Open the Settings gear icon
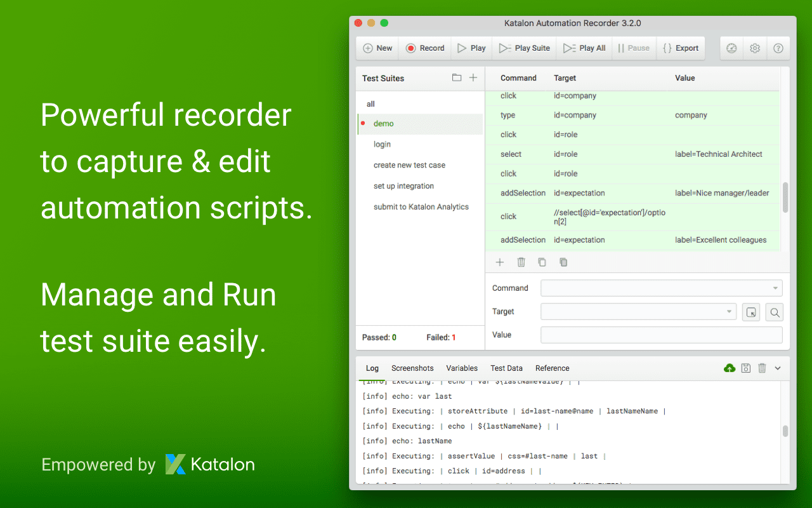 [x=754, y=48]
